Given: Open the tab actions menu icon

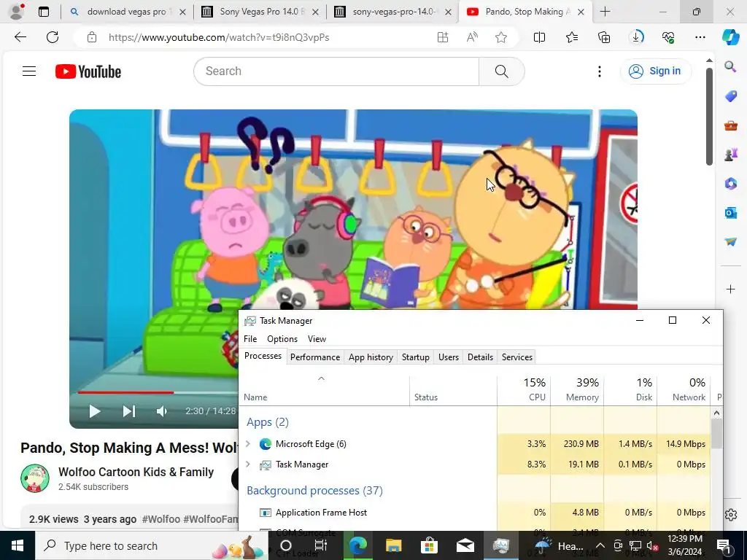Looking at the screenshot, I should coord(43,12).
